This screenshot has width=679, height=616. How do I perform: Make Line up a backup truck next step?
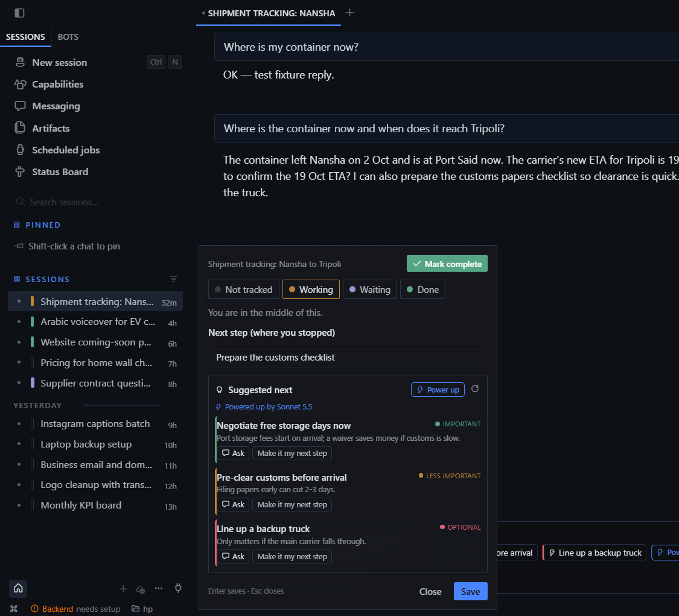click(292, 556)
